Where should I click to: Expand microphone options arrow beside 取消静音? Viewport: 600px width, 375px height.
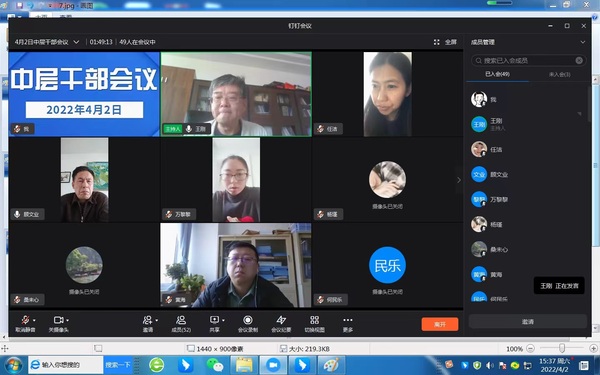pos(34,320)
